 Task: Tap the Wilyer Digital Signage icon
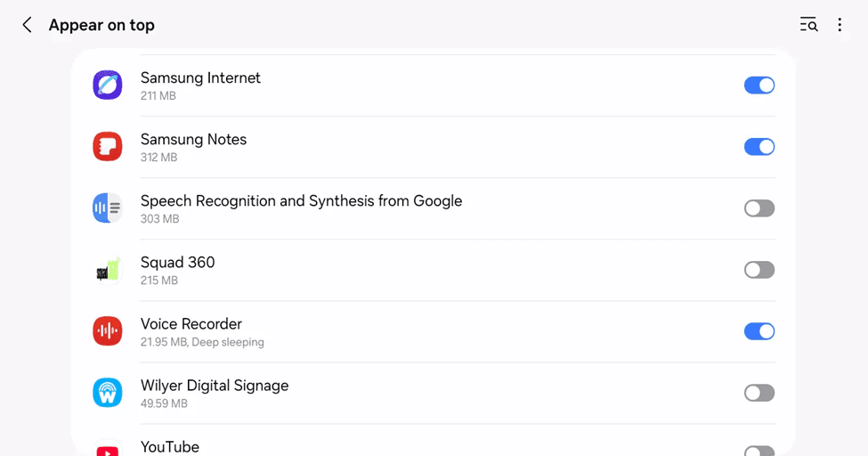click(x=108, y=393)
